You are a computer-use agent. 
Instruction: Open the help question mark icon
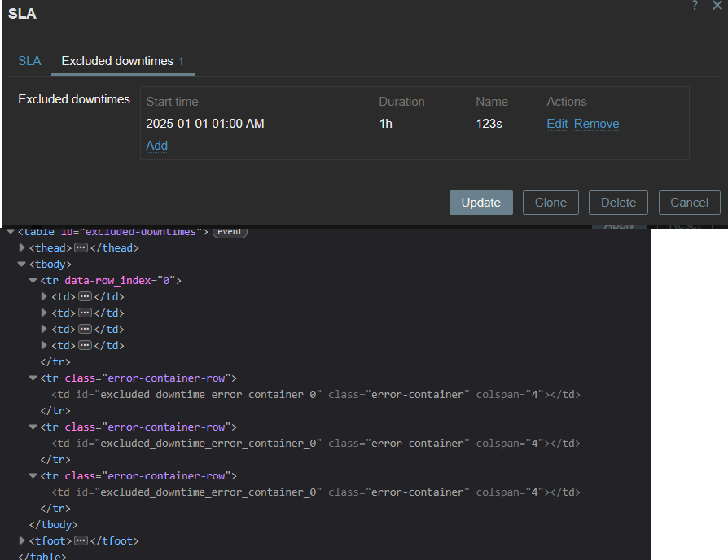pos(695,5)
